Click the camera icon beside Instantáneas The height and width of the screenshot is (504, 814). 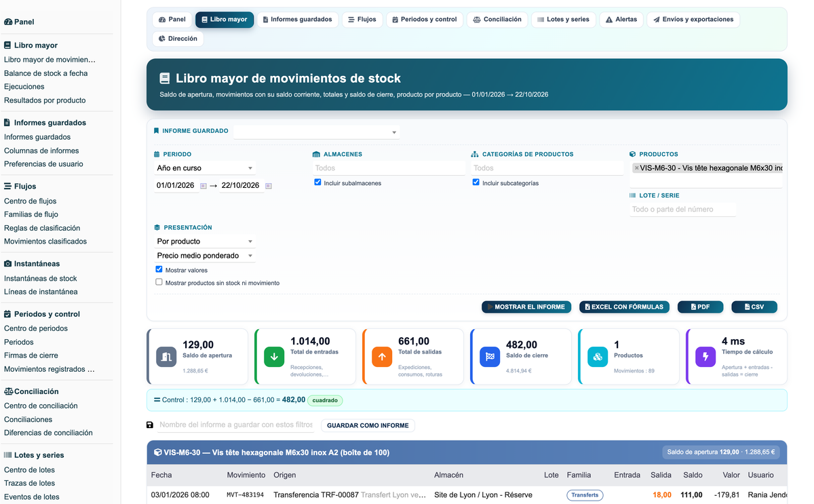pos(7,263)
